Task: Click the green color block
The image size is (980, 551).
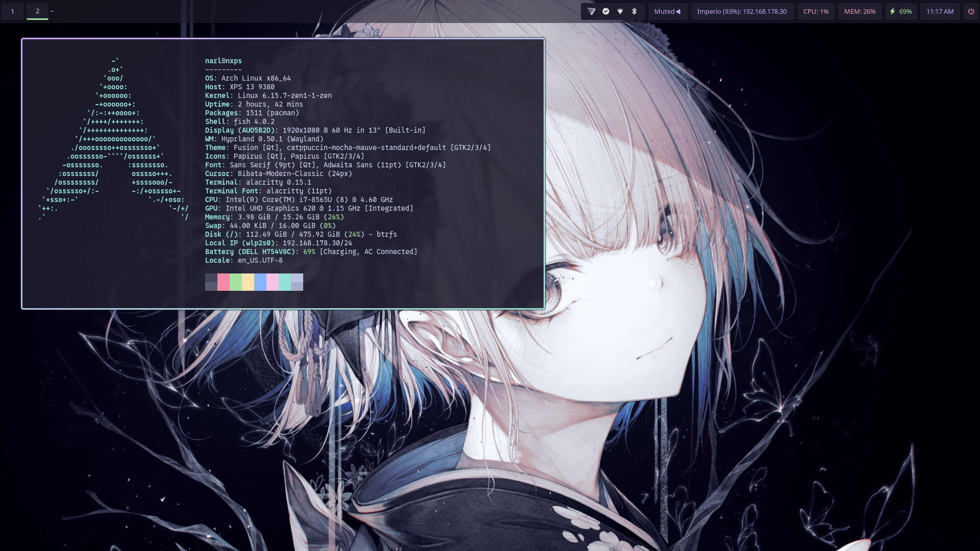Action: click(x=236, y=282)
